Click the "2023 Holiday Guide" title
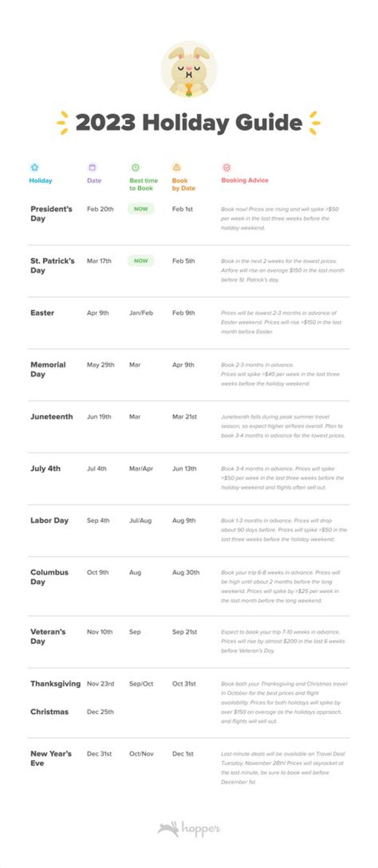The height and width of the screenshot is (868, 378). pyautogui.click(x=188, y=123)
